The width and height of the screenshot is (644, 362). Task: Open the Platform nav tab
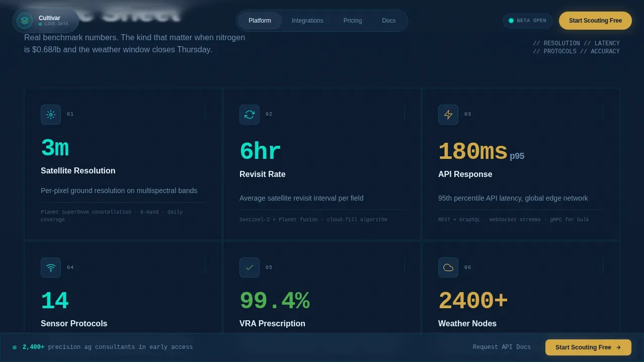pyautogui.click(x=260, y=21)
